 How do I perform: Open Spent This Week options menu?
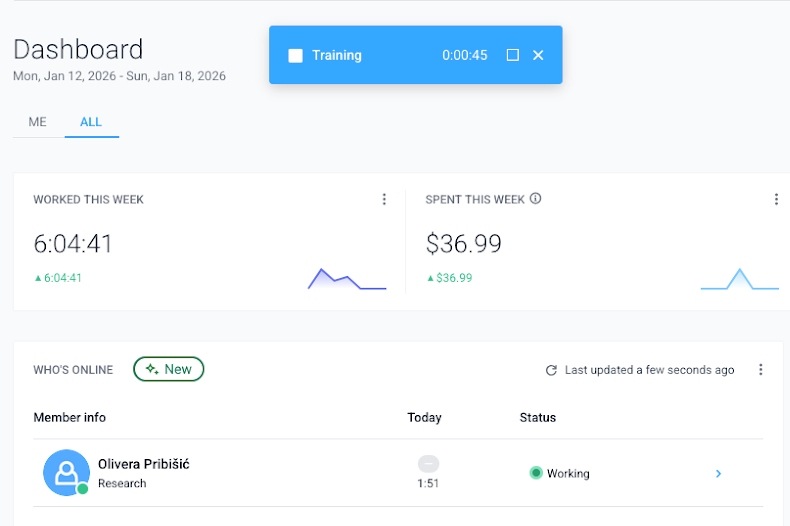[x=776, y=199]
